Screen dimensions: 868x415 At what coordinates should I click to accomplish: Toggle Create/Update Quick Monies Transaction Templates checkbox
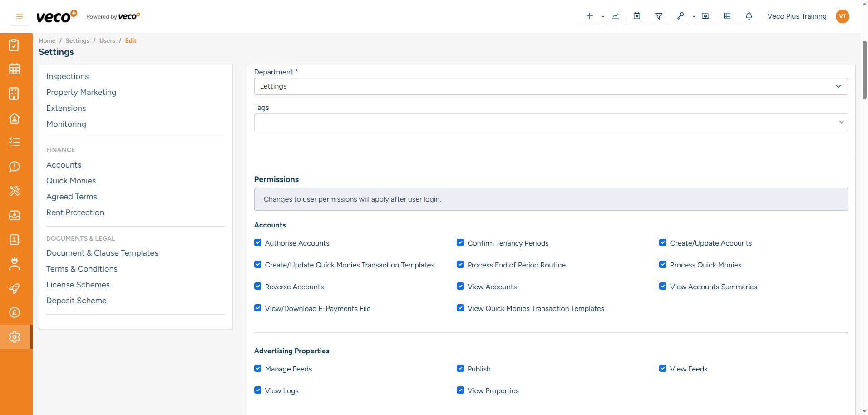258,265
